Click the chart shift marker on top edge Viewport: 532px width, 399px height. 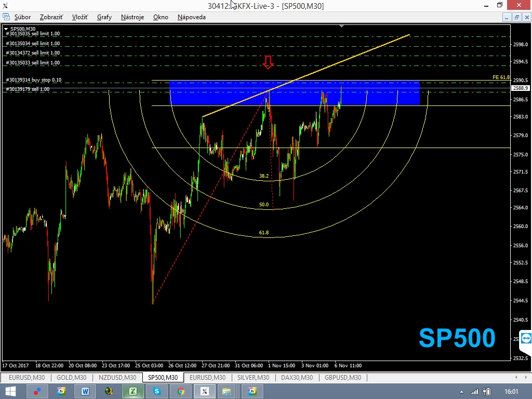342,26
